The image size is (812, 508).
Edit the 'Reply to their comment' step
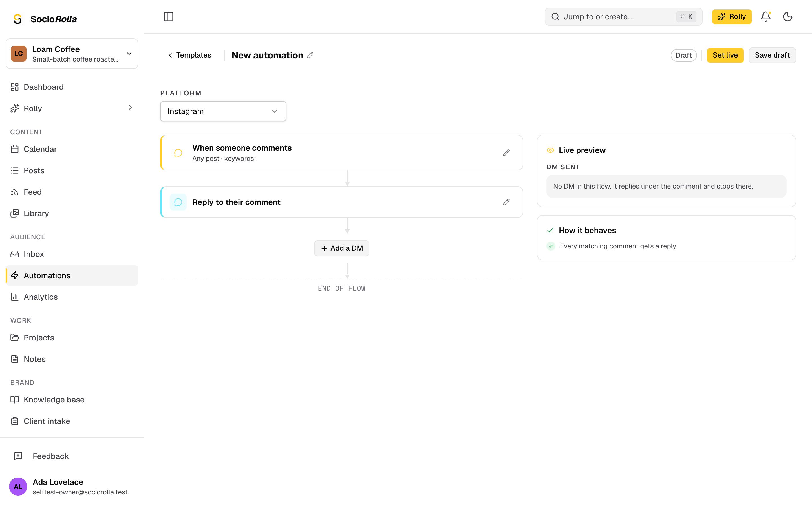[506, 202]
